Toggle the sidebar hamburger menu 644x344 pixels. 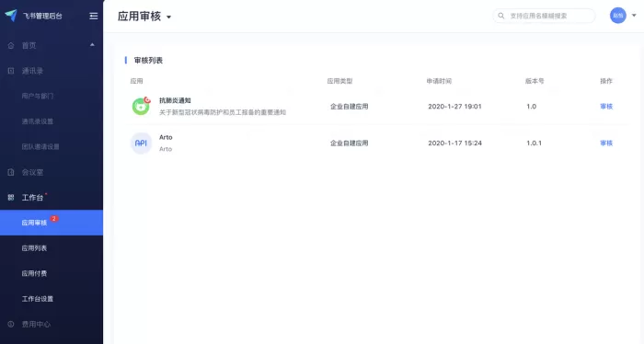(x=94, y=16)
